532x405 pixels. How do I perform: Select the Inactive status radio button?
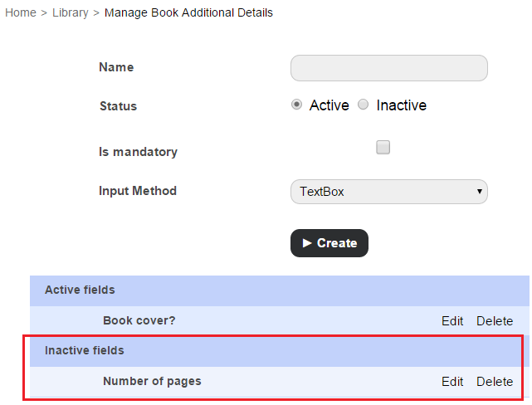tap(363, 105)
